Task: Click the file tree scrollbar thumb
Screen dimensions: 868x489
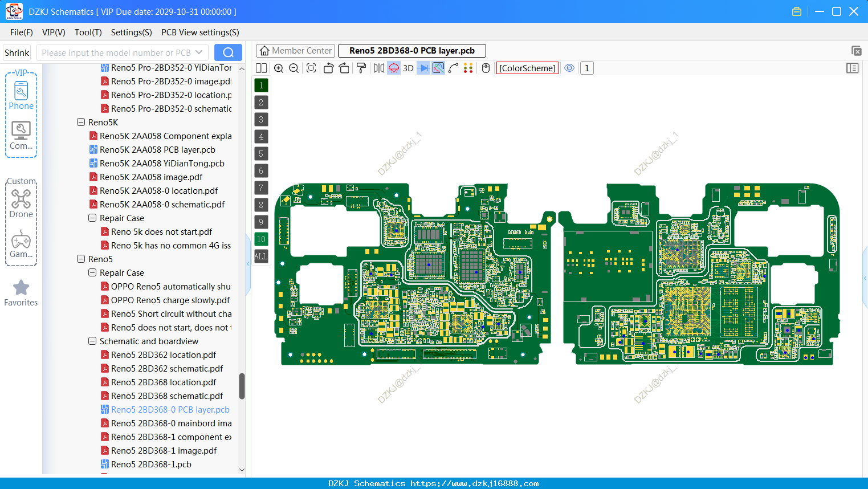Action: pyautogui.click(x=242, y=386)
